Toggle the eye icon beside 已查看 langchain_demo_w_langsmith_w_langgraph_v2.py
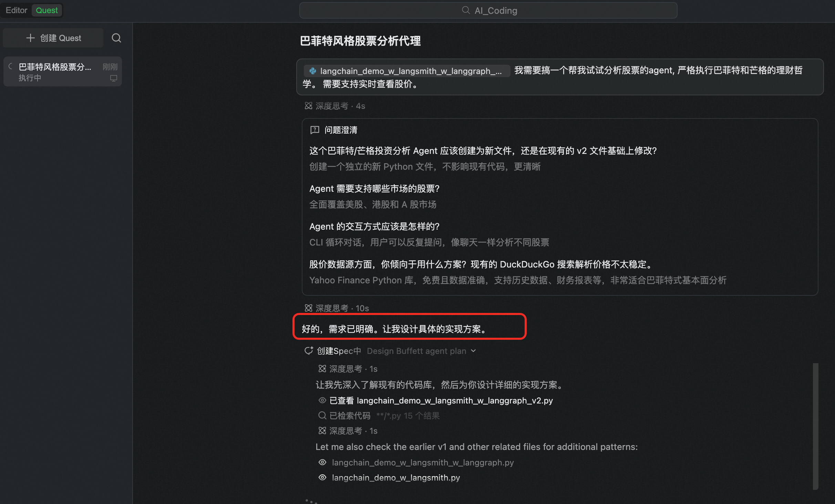 coord(322,400)
